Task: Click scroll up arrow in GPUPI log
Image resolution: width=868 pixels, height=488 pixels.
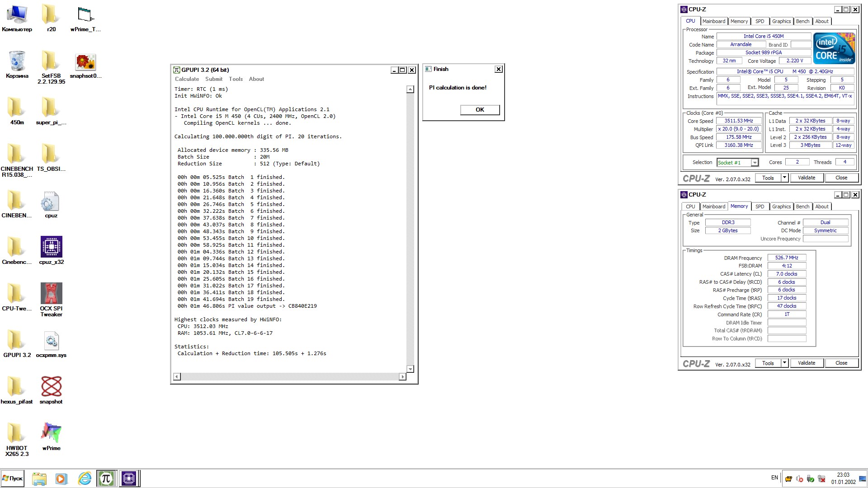Action: [410, 89]
